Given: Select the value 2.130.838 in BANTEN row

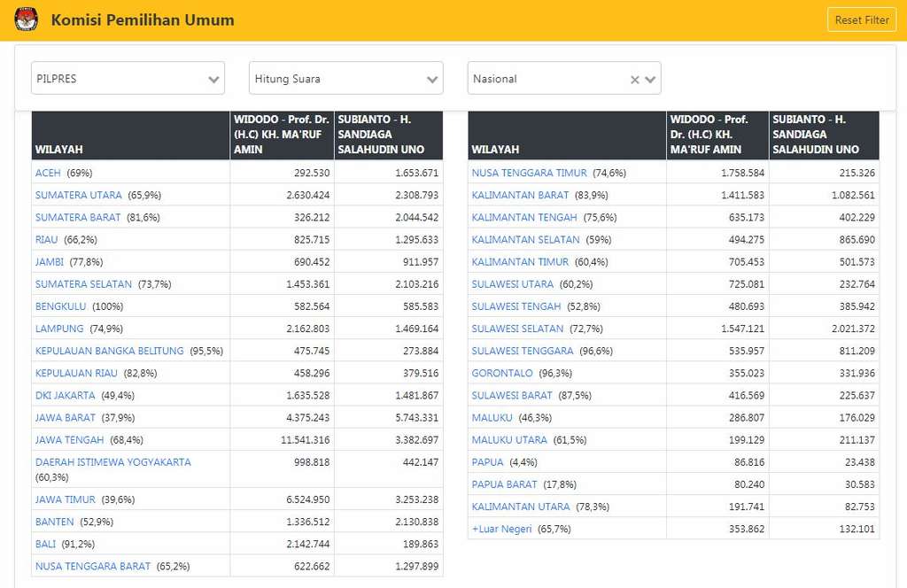Looking at the screenshot, I should pyautogui.click(x=416, y=522).
